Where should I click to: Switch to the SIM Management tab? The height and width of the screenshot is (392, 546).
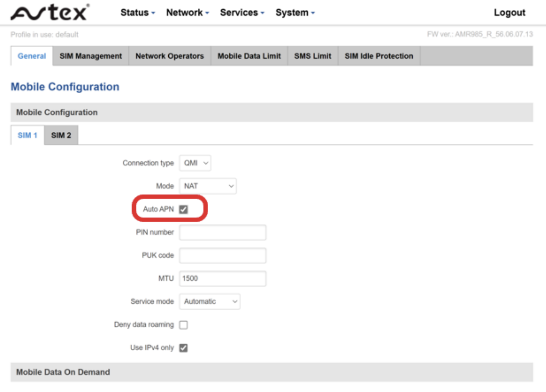coord(91,56)
